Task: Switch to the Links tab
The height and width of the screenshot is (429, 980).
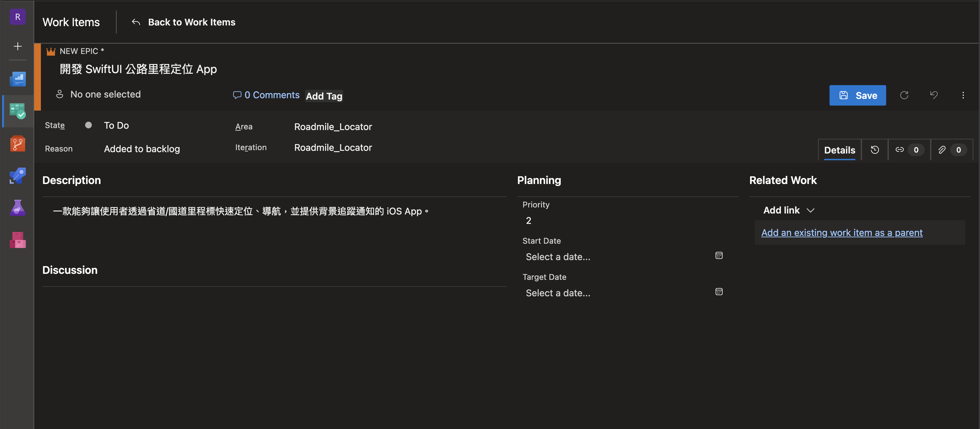Action: pos(909,150)
